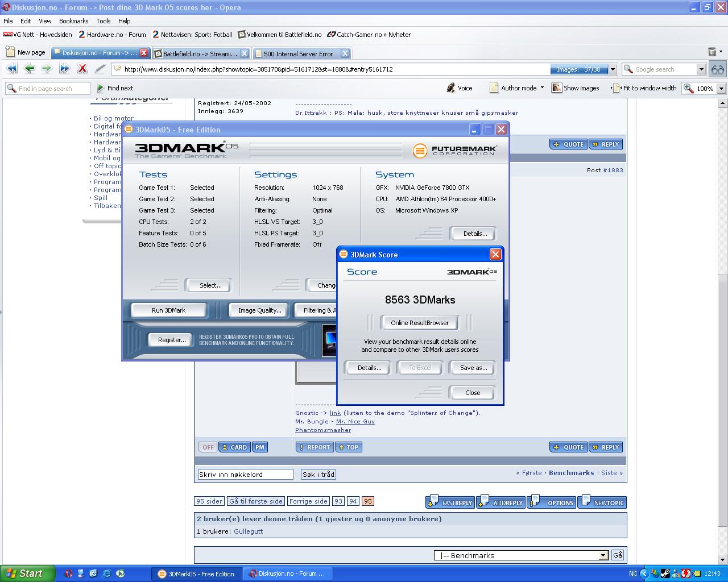Open the Google search engine dropdown
This screenshot has height=582, width=728.
(701, 69)
